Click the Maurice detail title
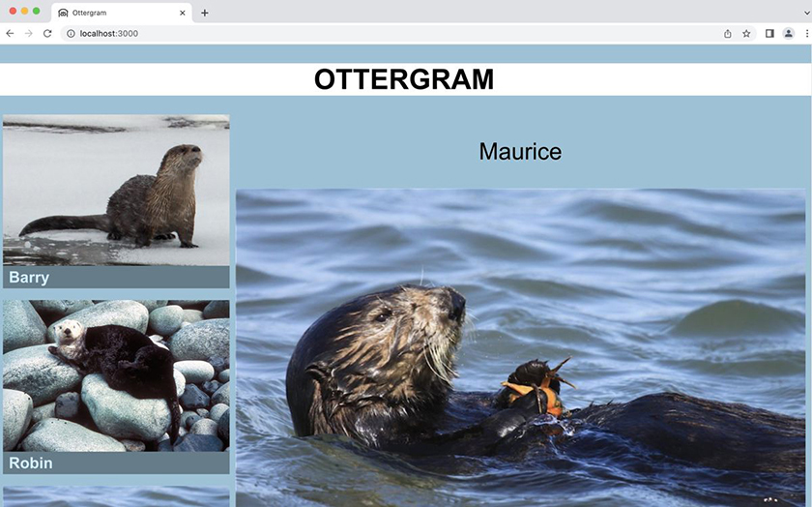This screenshot has height=507, width=812. point(520,151)
